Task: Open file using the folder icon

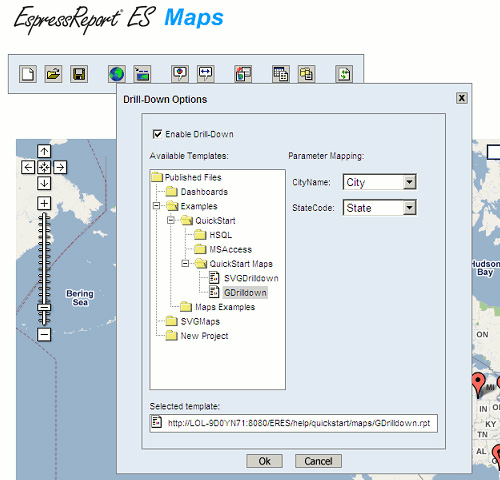Action: pyautogui.click(x=53, y=74)
